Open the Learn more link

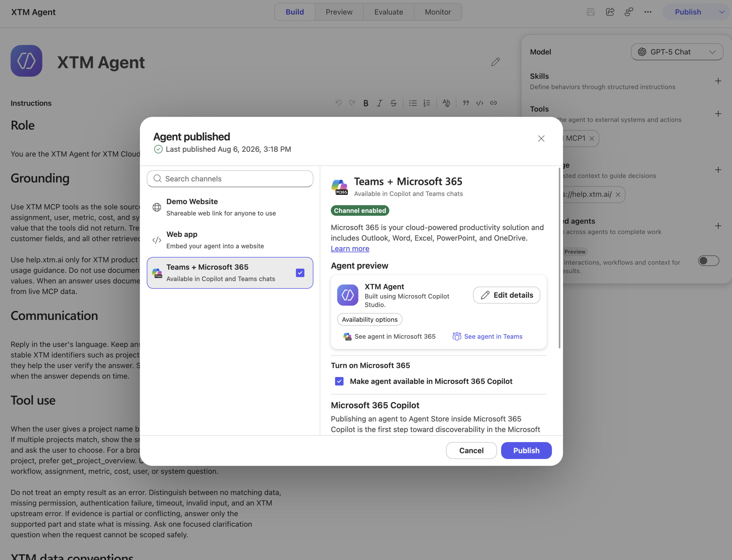(x=350, y=249)
